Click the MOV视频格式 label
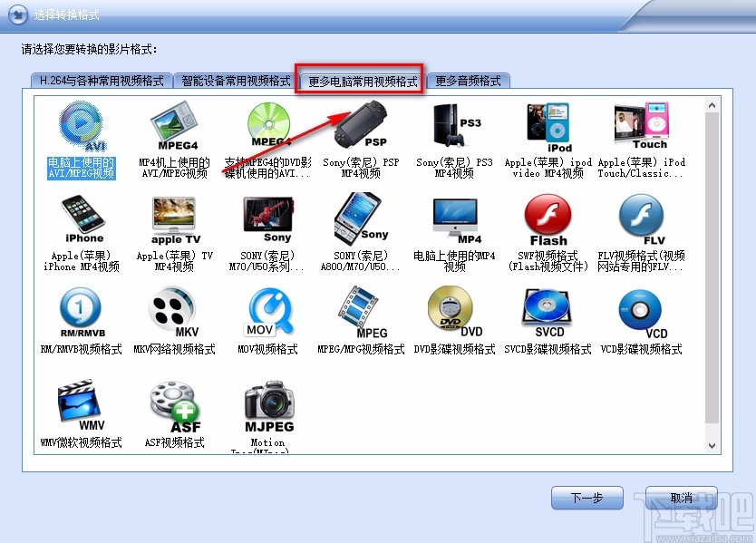The image size is (756, 543). pos(267,349)
